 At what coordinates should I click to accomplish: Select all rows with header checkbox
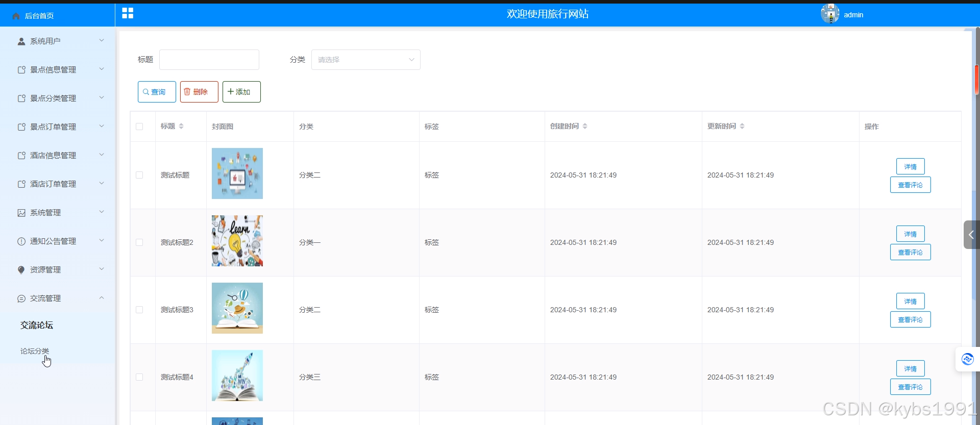pyautogui.click(x=139, y=127)
